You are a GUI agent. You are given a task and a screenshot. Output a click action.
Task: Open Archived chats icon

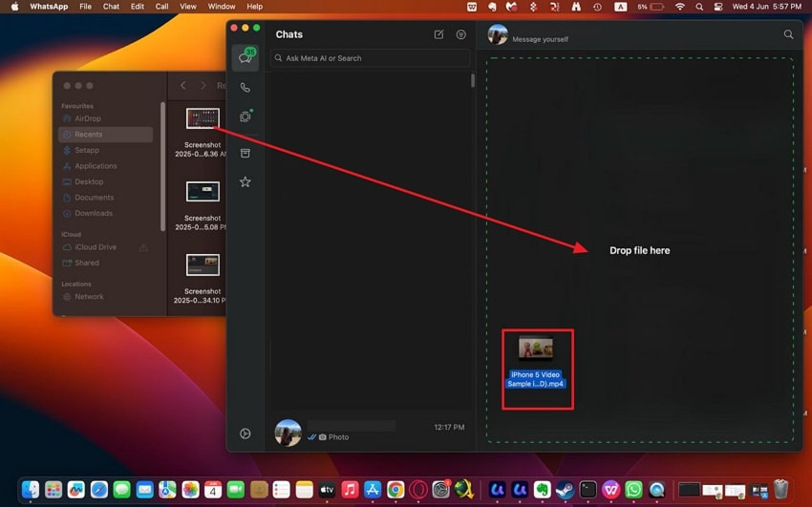point(246,153)
